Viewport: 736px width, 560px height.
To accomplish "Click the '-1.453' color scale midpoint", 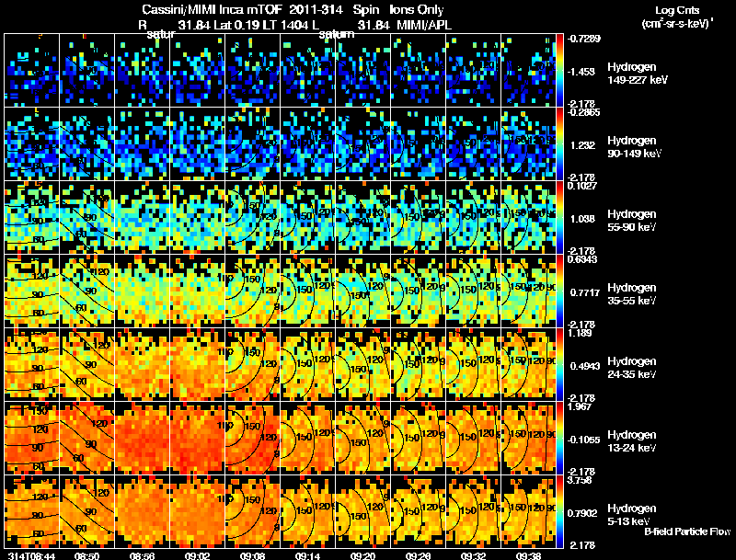I will 581,72.
